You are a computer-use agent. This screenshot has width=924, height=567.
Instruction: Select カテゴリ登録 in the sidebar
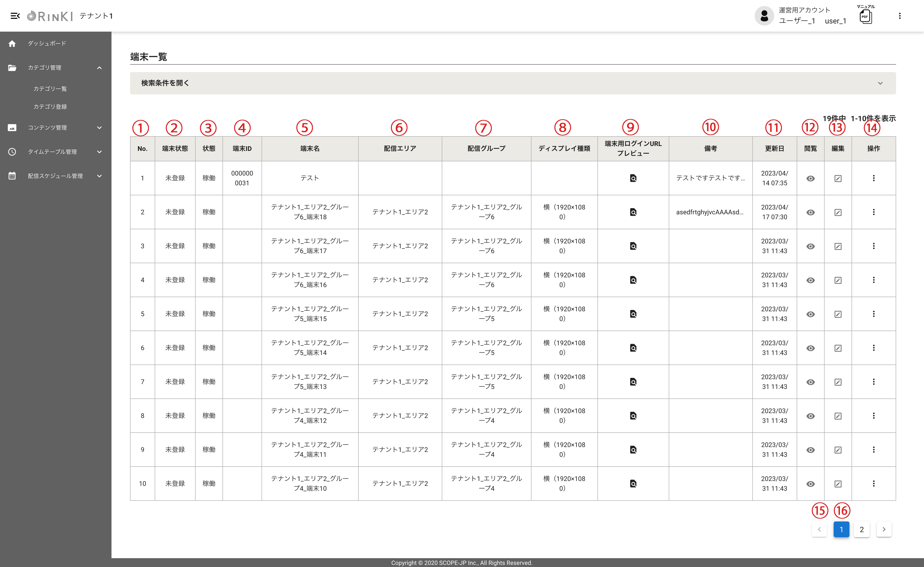pyautogui.click(x=50, y=106)
